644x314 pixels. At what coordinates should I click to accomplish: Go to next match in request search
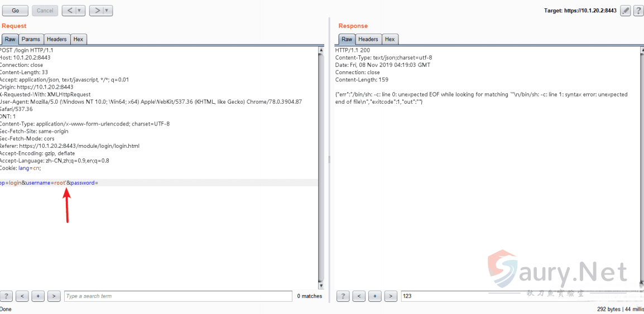pyautogui.click(x=54, y=296)
